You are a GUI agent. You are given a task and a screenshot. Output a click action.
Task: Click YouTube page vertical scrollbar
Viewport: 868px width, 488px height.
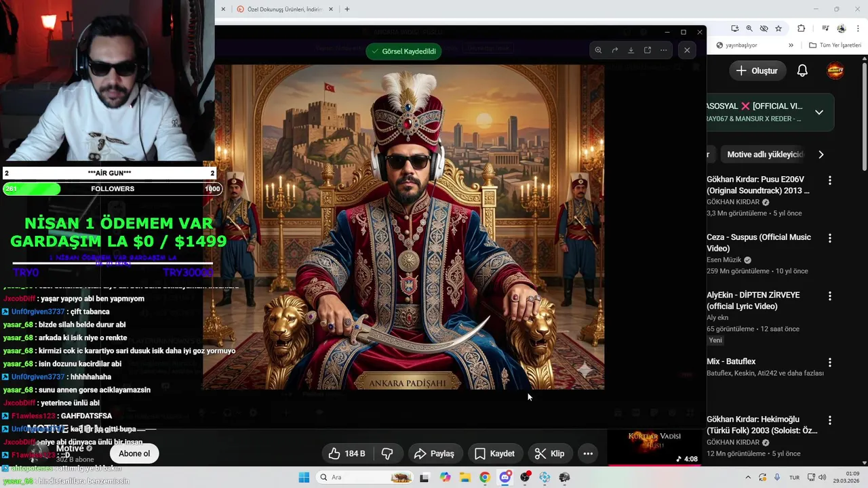tap(865, 115)
